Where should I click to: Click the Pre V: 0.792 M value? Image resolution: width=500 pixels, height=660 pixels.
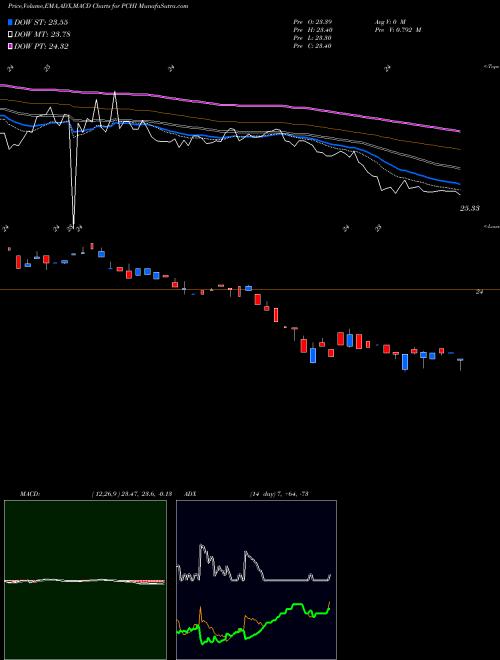tap(397, 30)
